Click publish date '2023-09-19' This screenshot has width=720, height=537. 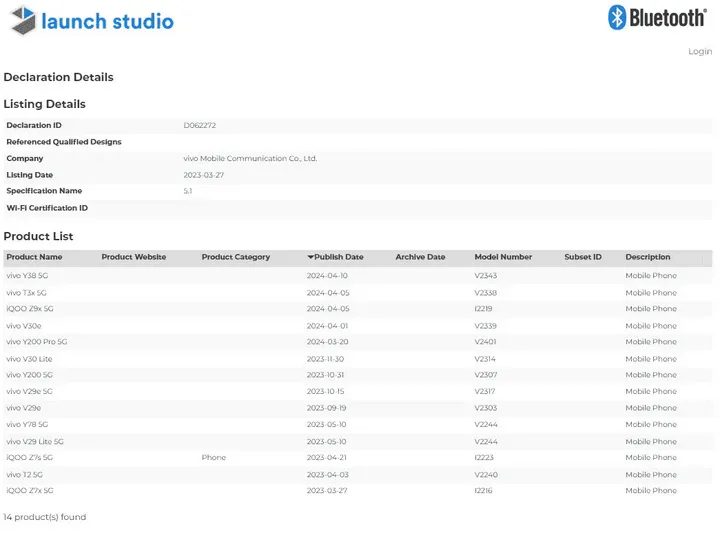point(326,408)
